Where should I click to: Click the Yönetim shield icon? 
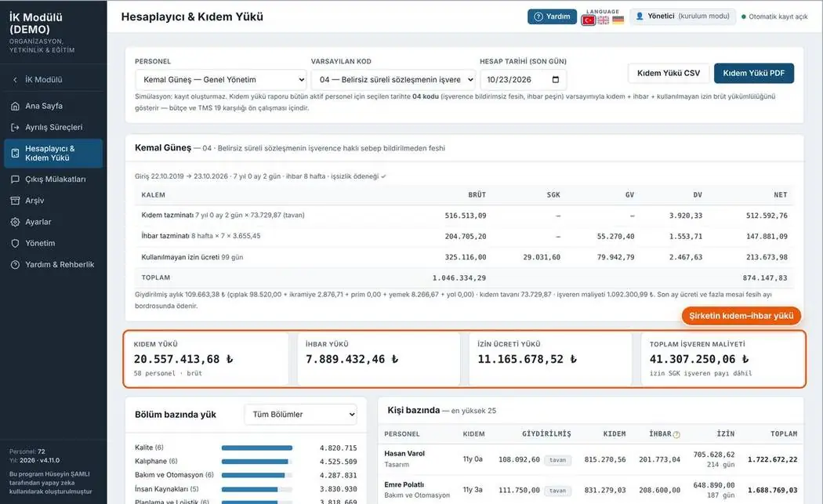15,244
